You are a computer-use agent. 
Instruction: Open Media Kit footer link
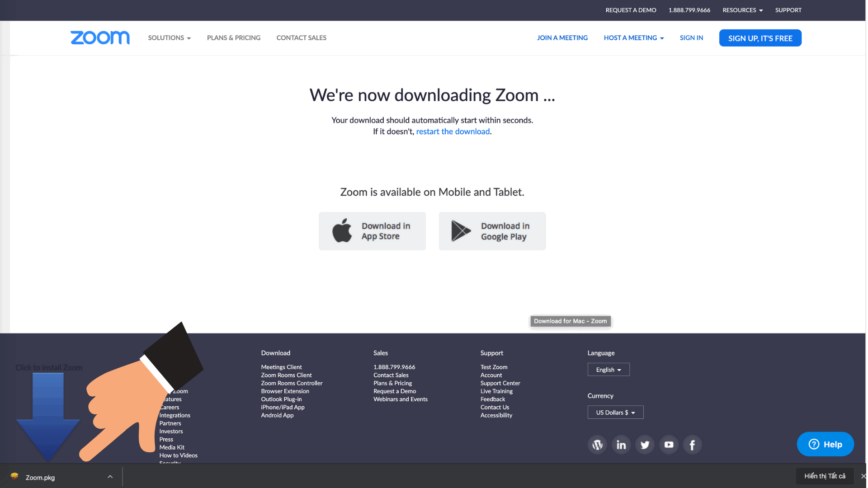point(172,448)
